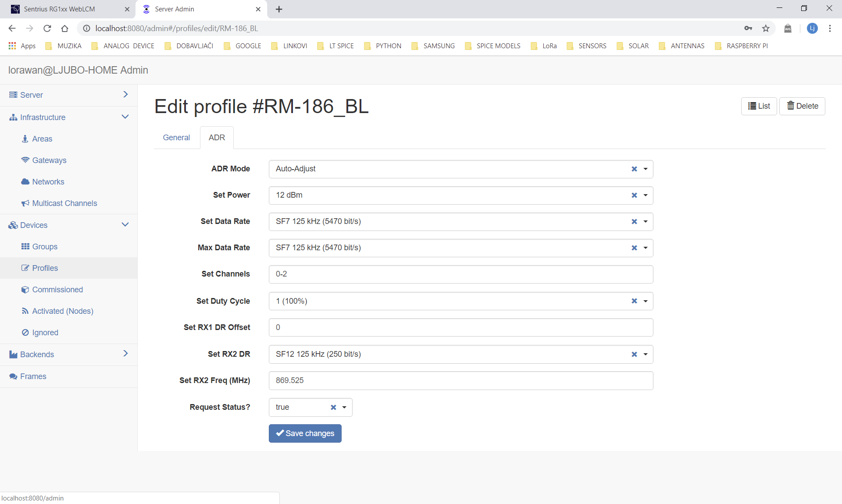The image size is (842, 504).
Task: Clear the ADR Mode selection
Action: click(635, 169)
